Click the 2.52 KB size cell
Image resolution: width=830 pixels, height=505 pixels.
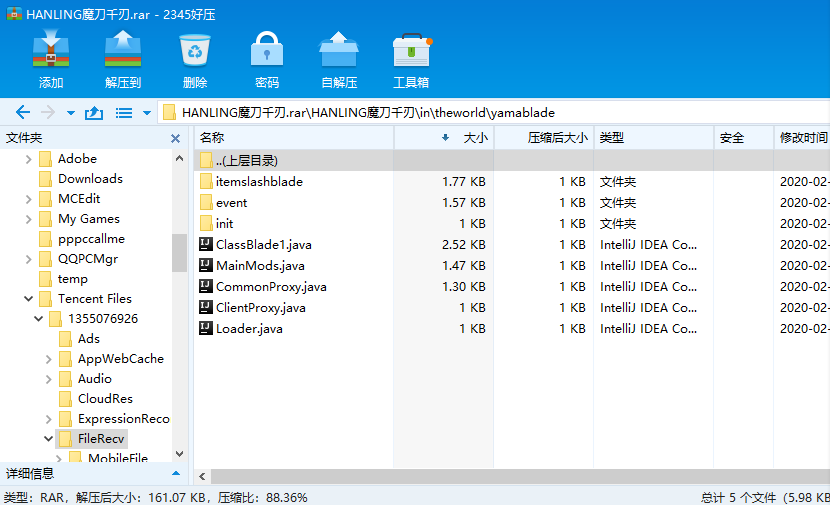click(464, 245)
